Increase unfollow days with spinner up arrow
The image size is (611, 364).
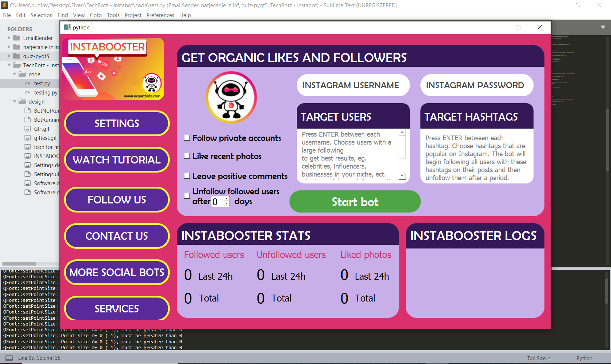click(227, 199)
